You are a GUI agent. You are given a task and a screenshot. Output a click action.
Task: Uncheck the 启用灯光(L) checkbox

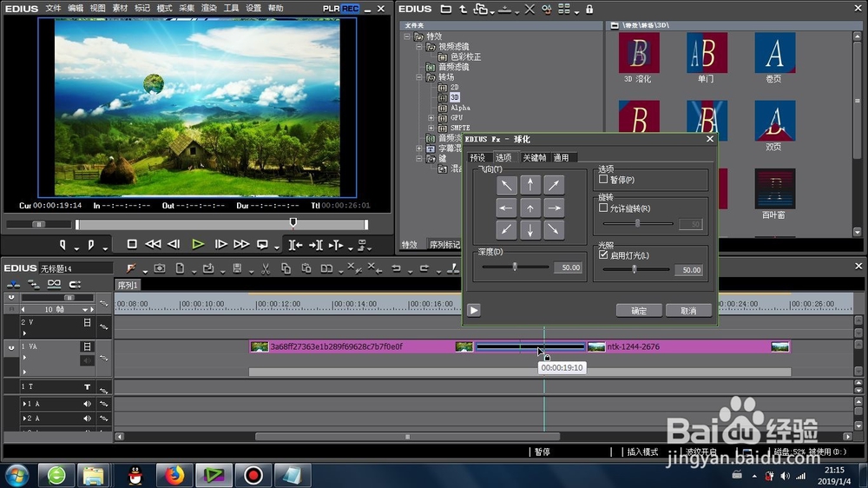[x=603, y=254]
